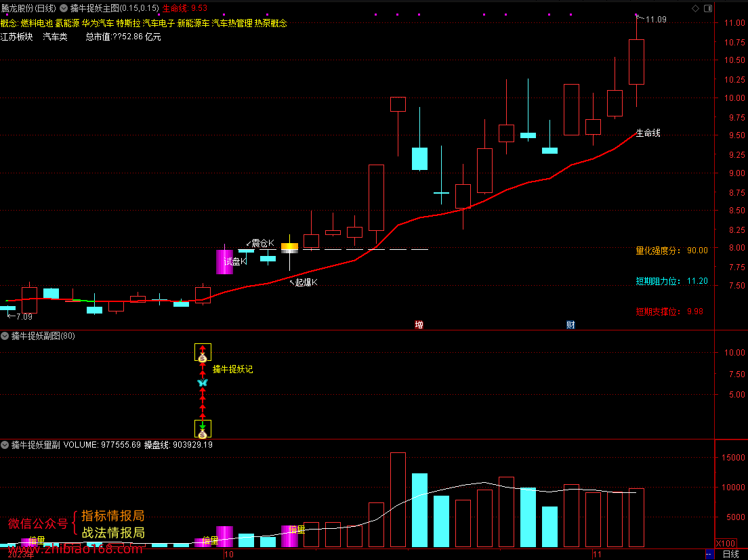748x560 pixels.
Task: Click the 擒牛捉妖记 signal label
Action: [x=233, y=369]
